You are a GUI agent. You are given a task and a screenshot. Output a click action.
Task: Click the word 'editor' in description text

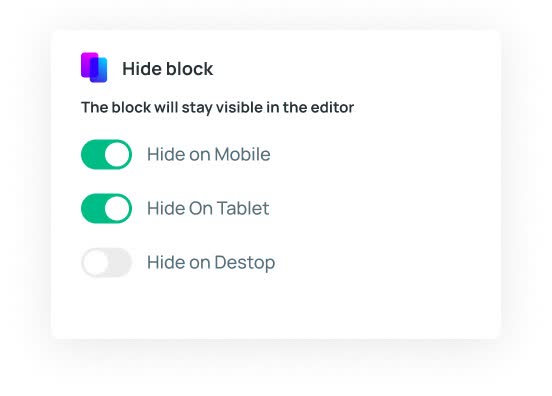click(332, 107)
